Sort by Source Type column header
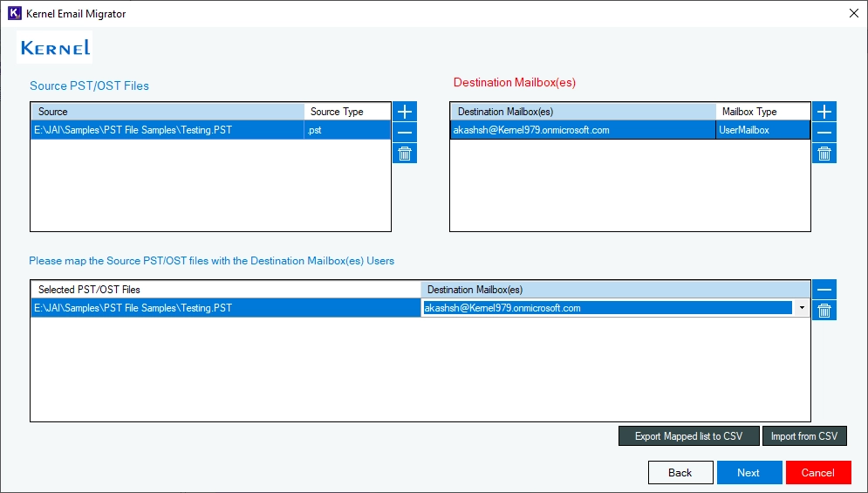868x493 pixels. (x=348, y=112)
